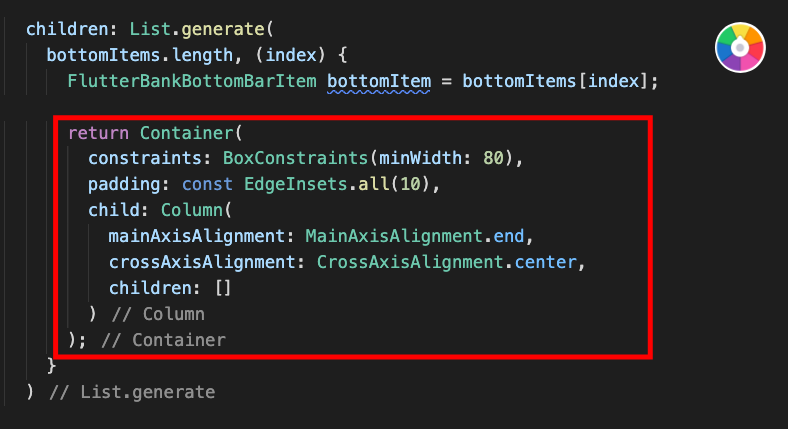Screen dimensions: 788x429
Task: Click the BoxConstraints class name
Action: 296,158
